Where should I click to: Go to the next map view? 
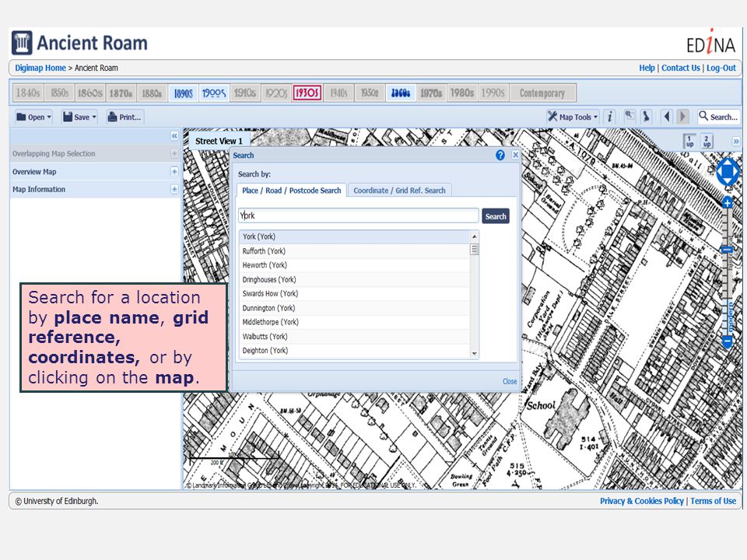click(682, 116)
